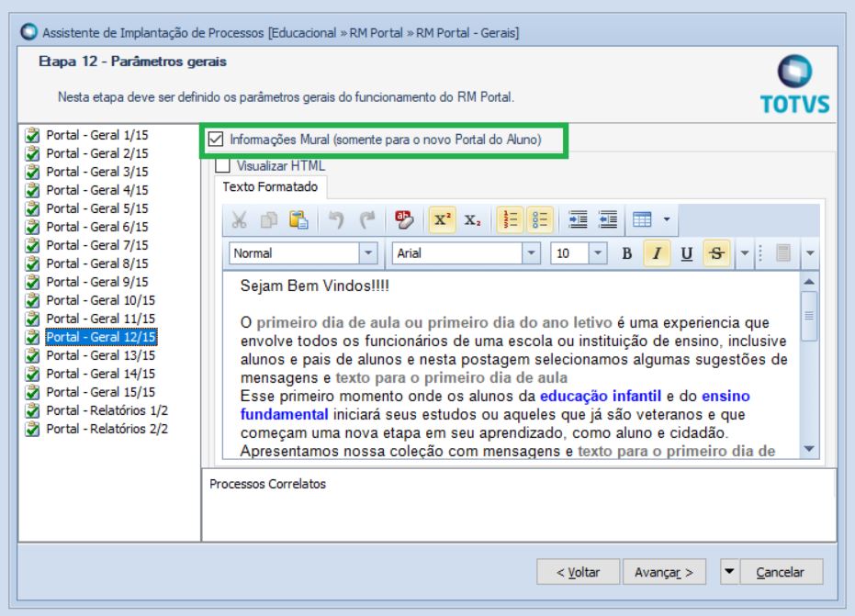Go to Portal - Geral 7/15
Screen dimensions: 855x616
pos(97,245)
